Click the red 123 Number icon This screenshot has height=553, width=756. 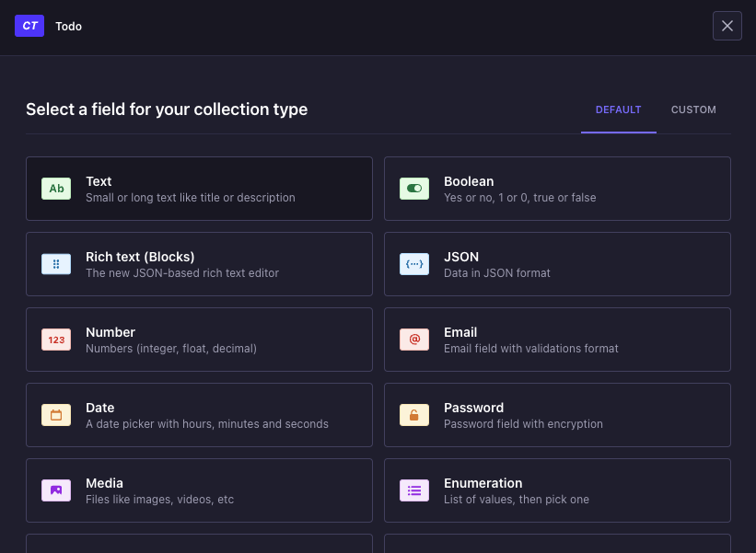click(56, 340)
